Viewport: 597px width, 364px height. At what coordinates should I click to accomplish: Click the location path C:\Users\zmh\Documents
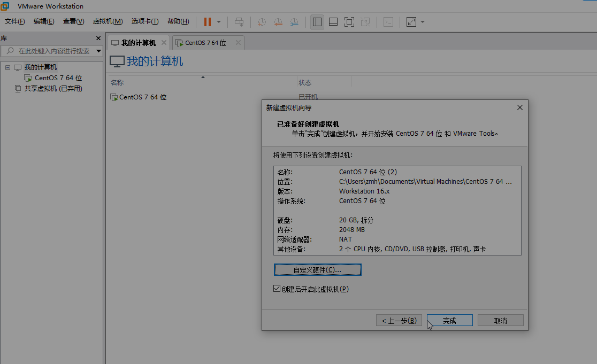click(425, 182)
